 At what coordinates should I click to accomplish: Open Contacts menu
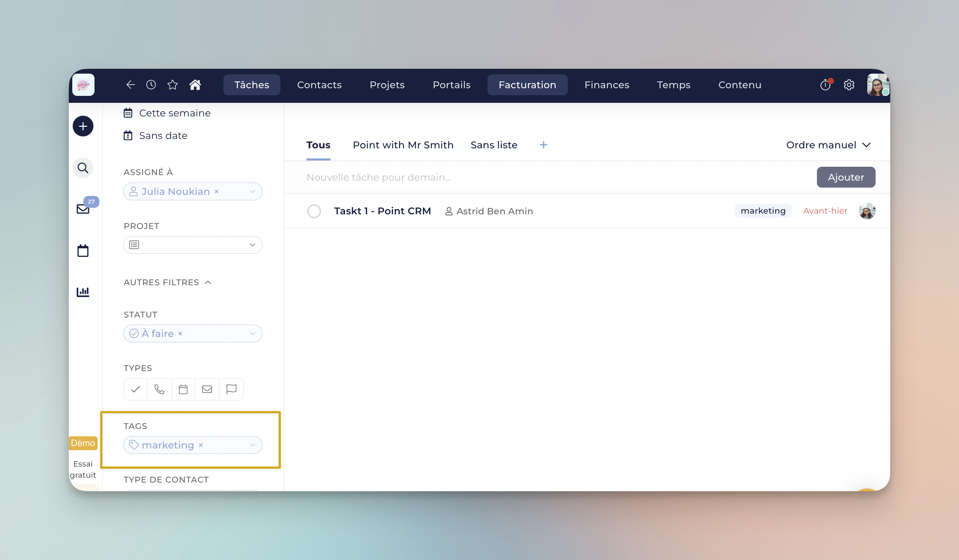click(x=319, y=85)
